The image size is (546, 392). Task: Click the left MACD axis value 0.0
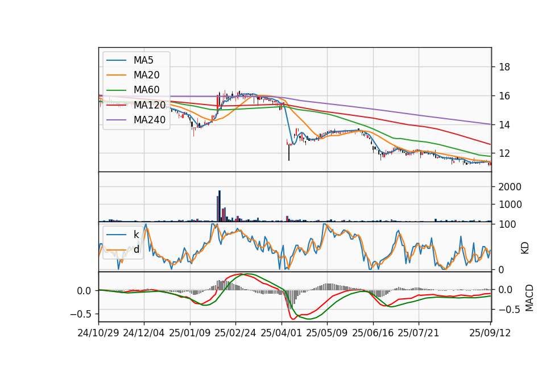click(x=84, y=291)
